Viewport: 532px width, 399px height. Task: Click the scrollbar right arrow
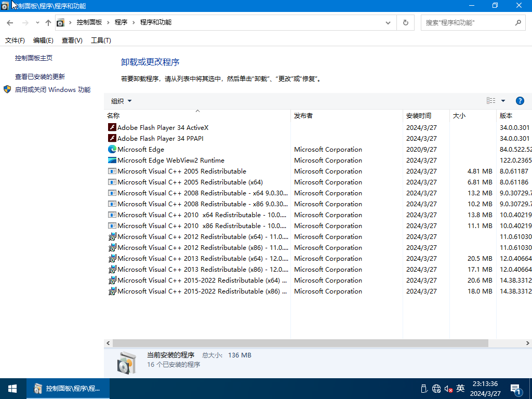[x=528, y=343]
